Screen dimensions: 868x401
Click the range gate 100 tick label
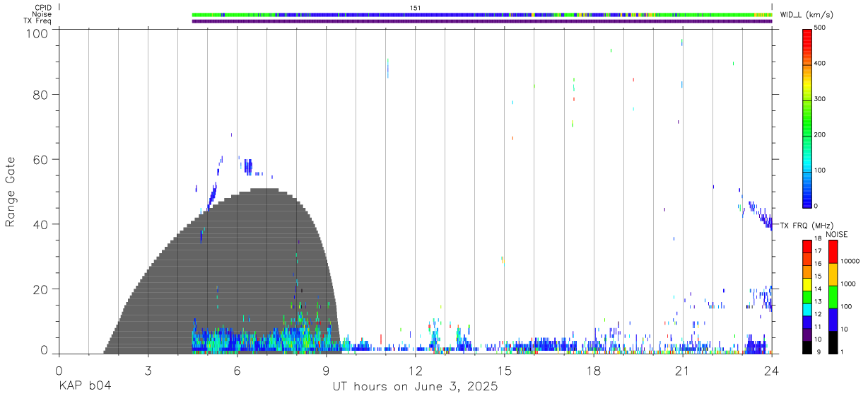coord(36,33)
